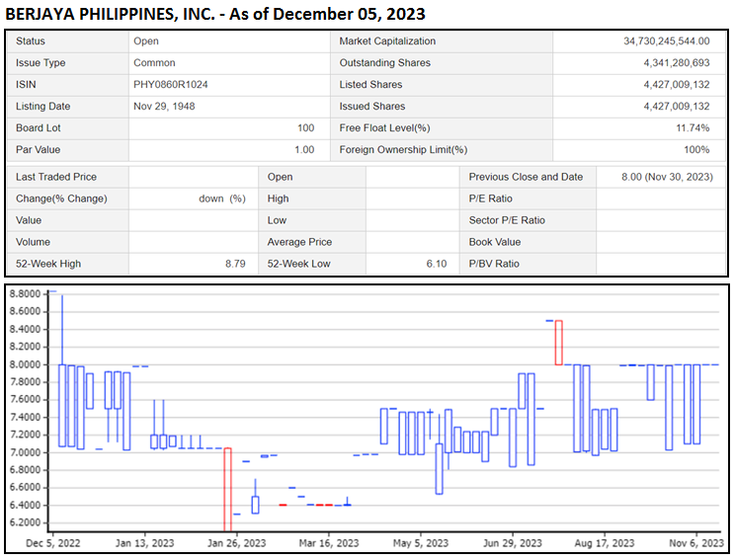Screen dimensions: 735x560
Task: Click the Jan 26, 2023 axis date
Action: click(x=236, y=543)
